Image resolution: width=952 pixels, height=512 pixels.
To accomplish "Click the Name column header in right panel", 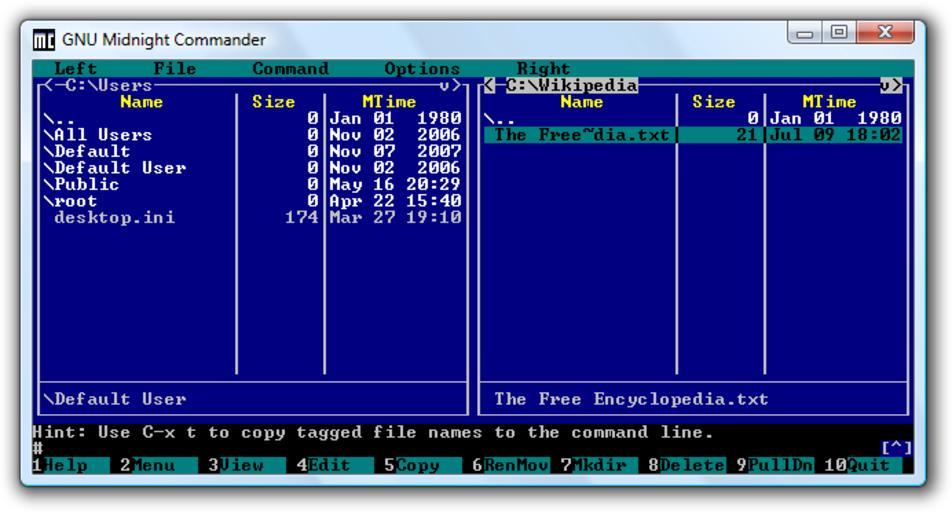I will click(582, 102).
